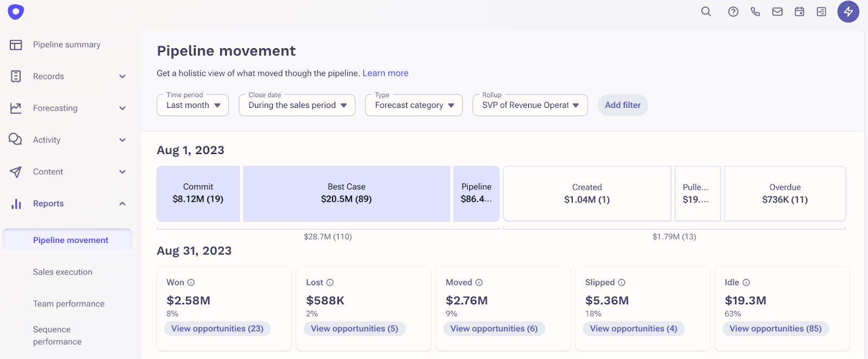Click the search magnifier icon
Viewport: 868px width, 359px height.
(x=706, y=11)
